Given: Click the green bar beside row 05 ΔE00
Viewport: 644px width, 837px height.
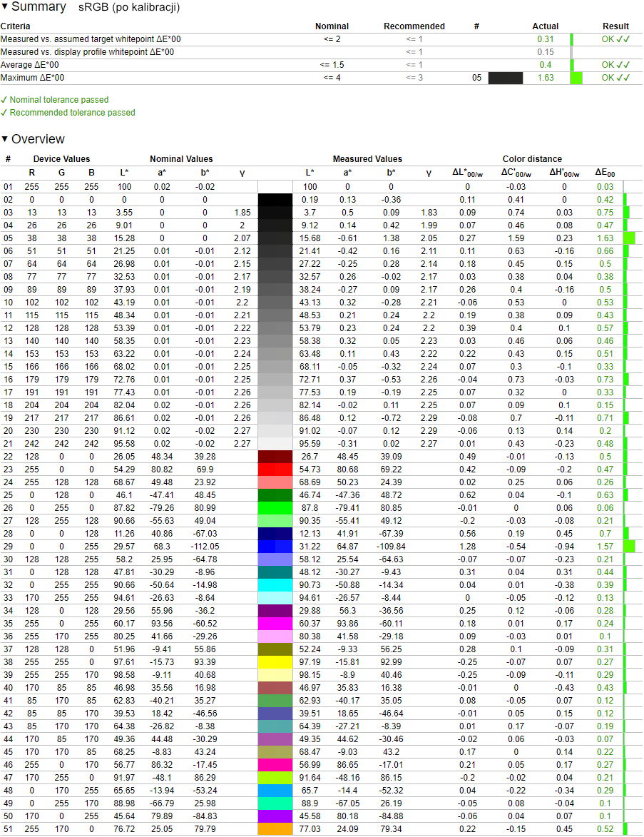Looking at the screenshot, I should pyautogui.click(x=629, y=238).
